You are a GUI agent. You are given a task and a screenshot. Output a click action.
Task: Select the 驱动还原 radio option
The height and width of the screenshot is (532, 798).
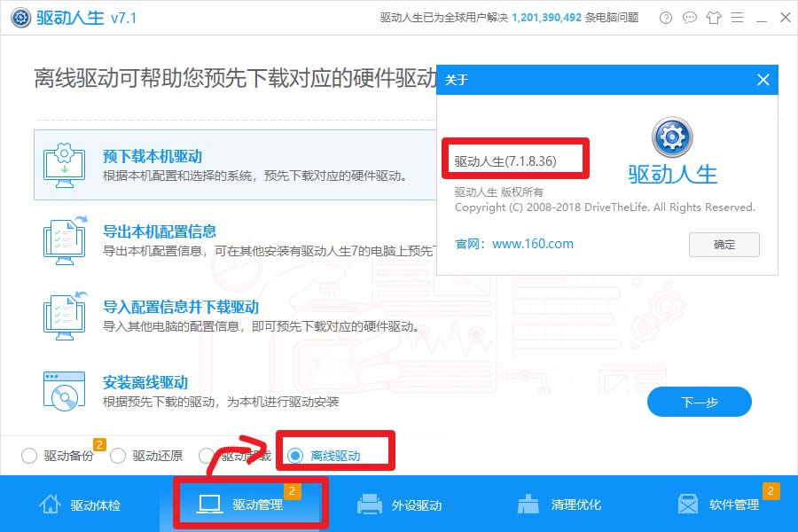click(118, 456)
